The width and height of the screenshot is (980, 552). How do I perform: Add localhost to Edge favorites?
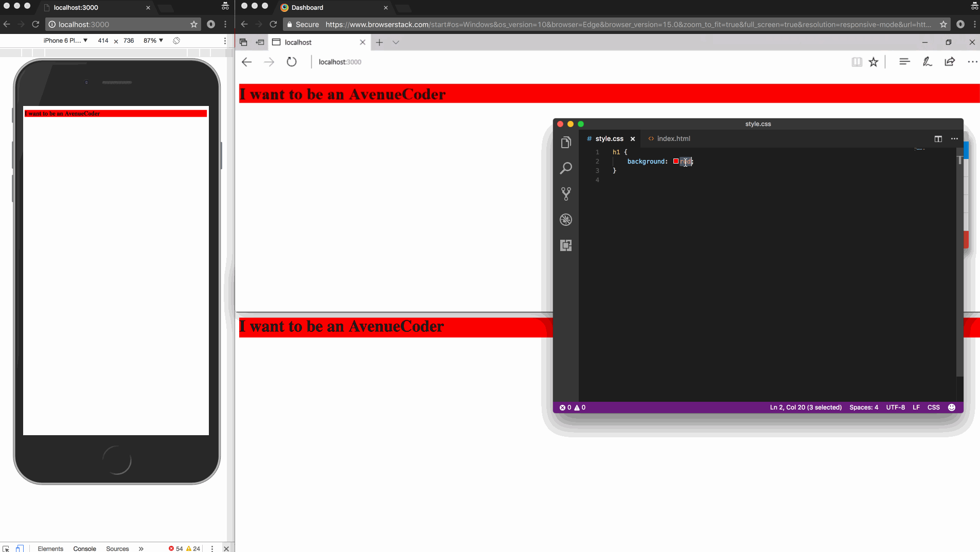click(x=873, y=62)
